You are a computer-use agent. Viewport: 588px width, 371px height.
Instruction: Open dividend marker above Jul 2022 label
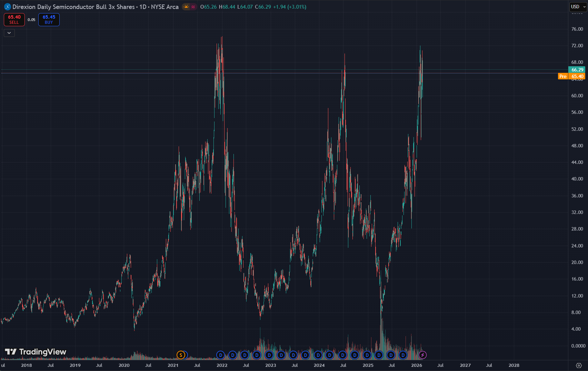(x=245, y=355)
